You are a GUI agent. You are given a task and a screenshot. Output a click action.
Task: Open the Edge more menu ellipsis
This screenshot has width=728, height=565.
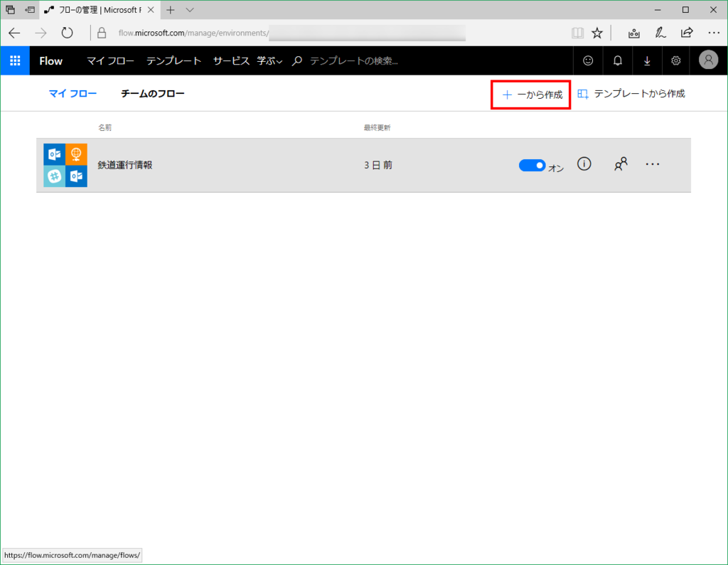click(714, 33)
